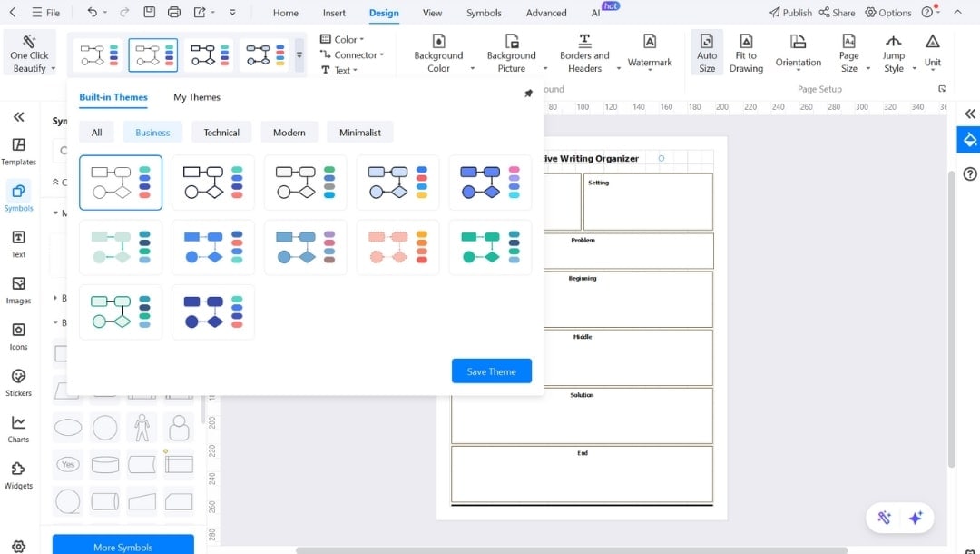The image size is (980, 554).
Task: Click the Export icon
Action: point(200,12)
